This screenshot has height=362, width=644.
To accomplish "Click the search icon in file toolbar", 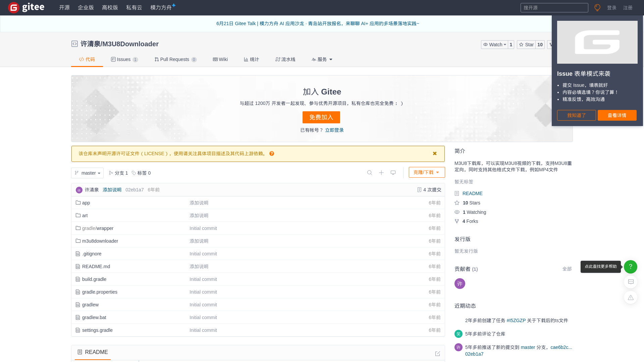I will [x=370, y=173].
